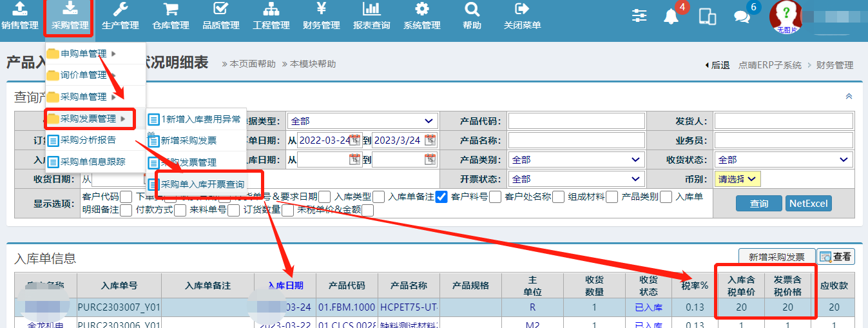Image resolution: width=868 pixels, height=328 pixels.
Task: Open 采购分析报告 in purchasing menu
Action: 88,140
